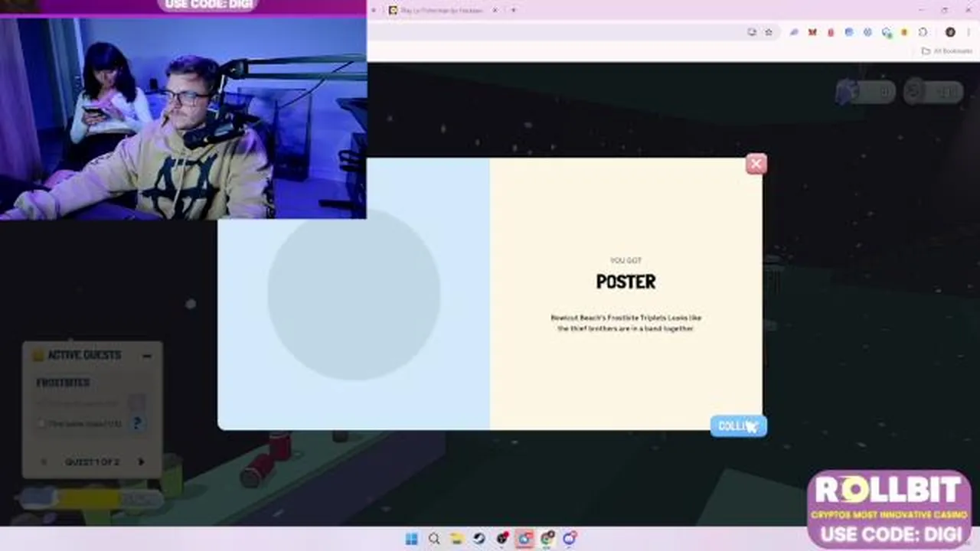Open the blue question mark quest hint
The width and height of the screenshot is (980, 551).
coord(137,422)
